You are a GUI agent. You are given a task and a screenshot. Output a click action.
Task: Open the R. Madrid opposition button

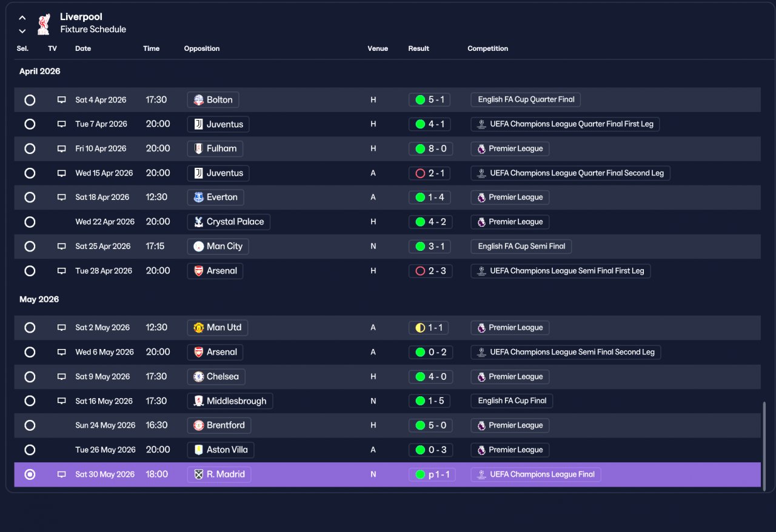219,474
